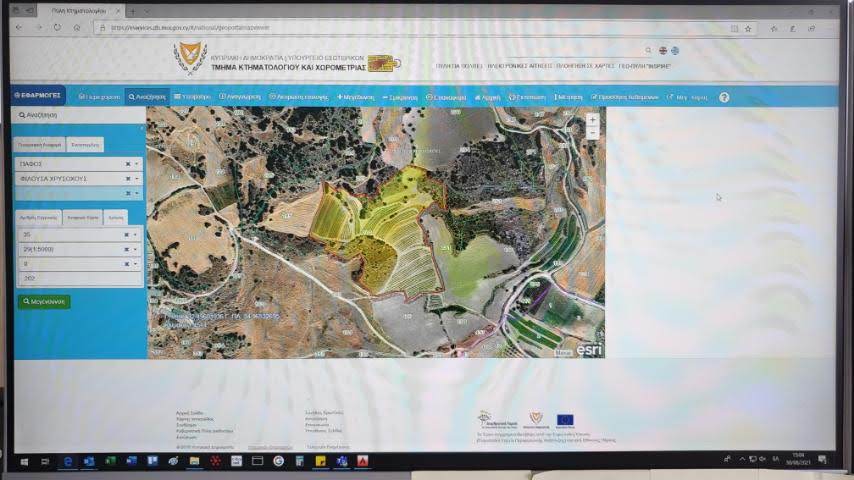The height and width of the screenshot is (480, 854).
Task: Select the Αναζήτηση toolbar item
Action: [x=147, y=97]
